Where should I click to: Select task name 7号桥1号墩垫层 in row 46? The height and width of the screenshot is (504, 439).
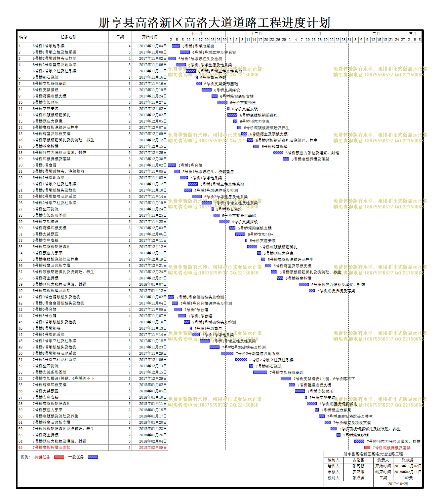click(47, 328)
